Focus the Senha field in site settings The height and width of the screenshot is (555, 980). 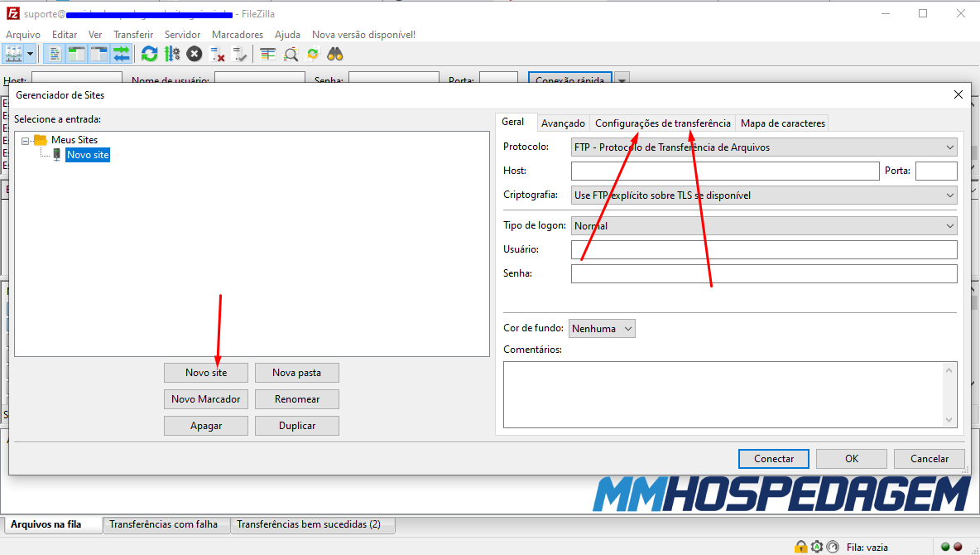click(764, 273)
